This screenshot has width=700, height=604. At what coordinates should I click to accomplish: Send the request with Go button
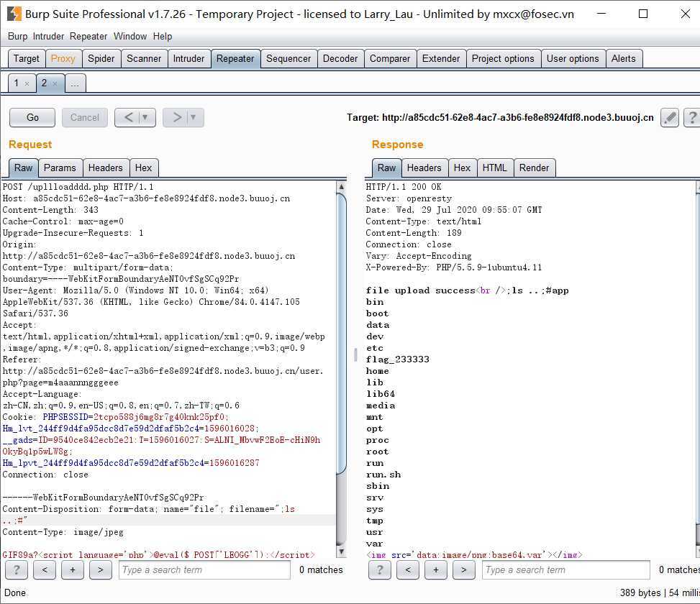32,117
